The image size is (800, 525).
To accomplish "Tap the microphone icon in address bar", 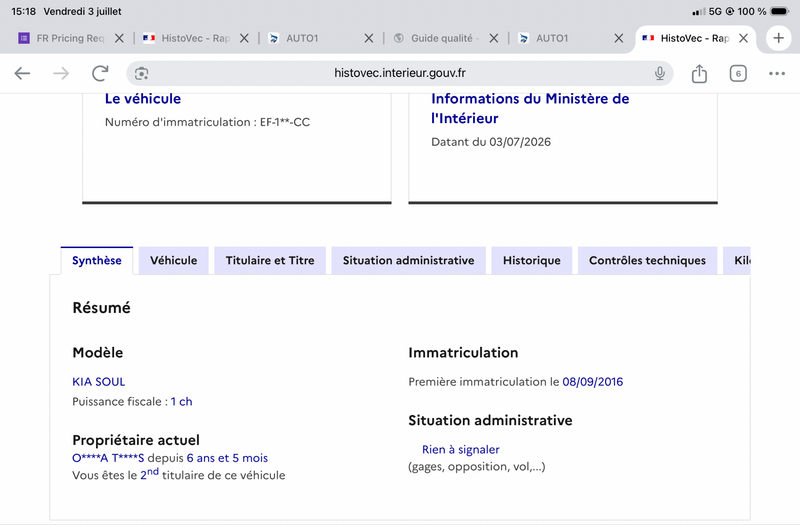I will (x=660, y=73).
